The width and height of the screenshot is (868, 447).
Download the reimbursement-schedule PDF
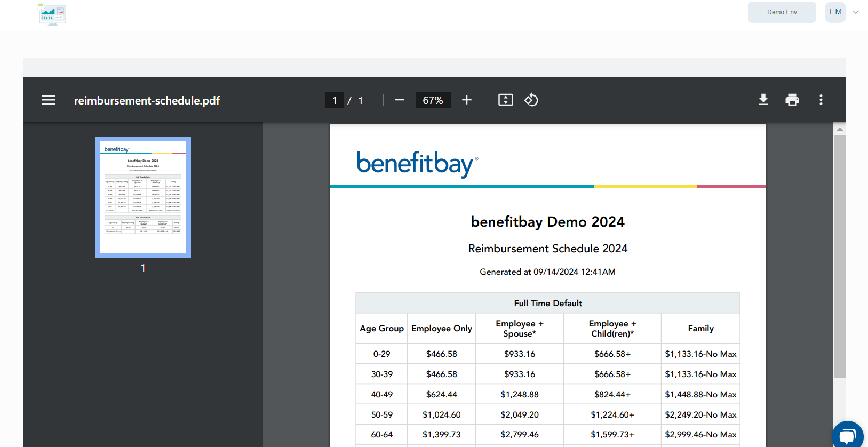pyautogui.click(x=763, y=100)
